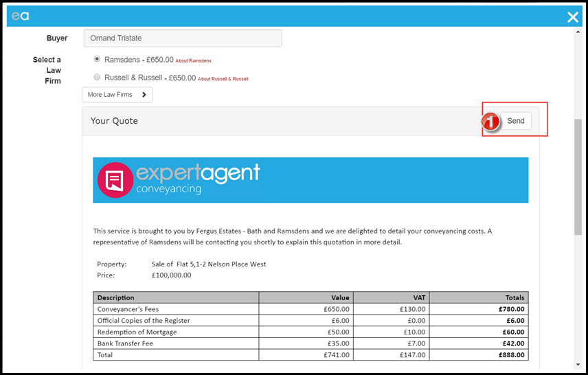This screenshot has height=375, width=588.
Task: Click the Value column header
Action: point(306,297)
